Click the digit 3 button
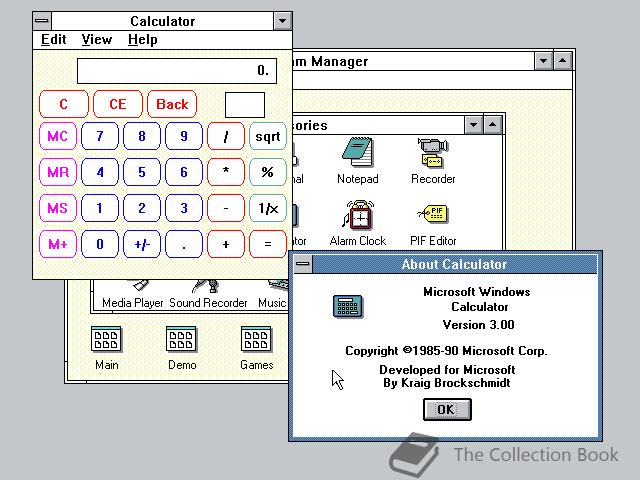Image resolution: width=640 pixels, height=480 pixels. (184, 208)
